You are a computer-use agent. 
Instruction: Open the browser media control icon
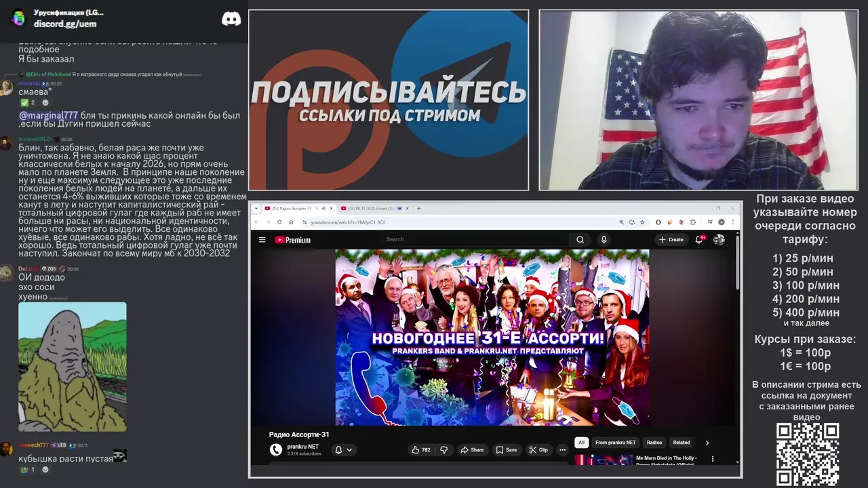[x=710, y=222]
